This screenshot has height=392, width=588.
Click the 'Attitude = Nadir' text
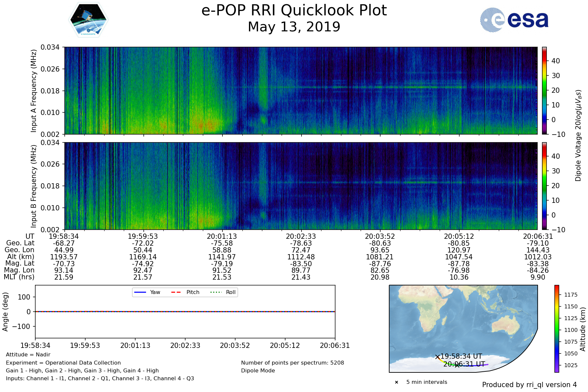28,355
